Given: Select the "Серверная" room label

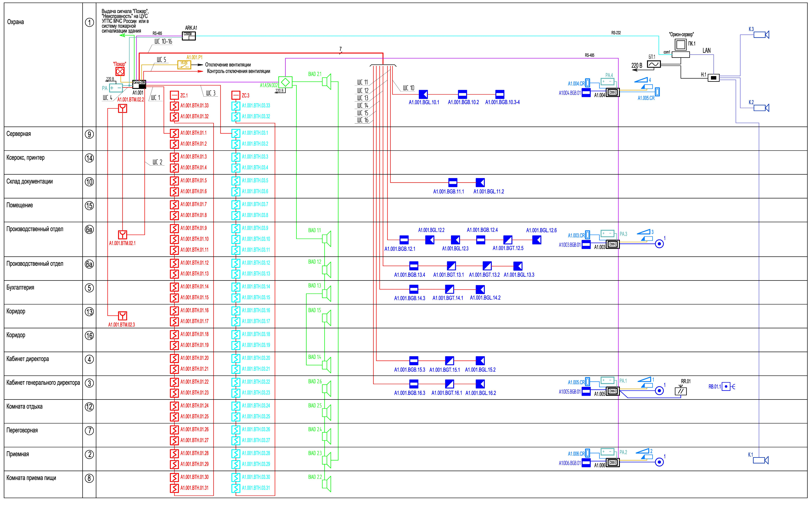Looking at the screenshot, I should tap(18, 134).
